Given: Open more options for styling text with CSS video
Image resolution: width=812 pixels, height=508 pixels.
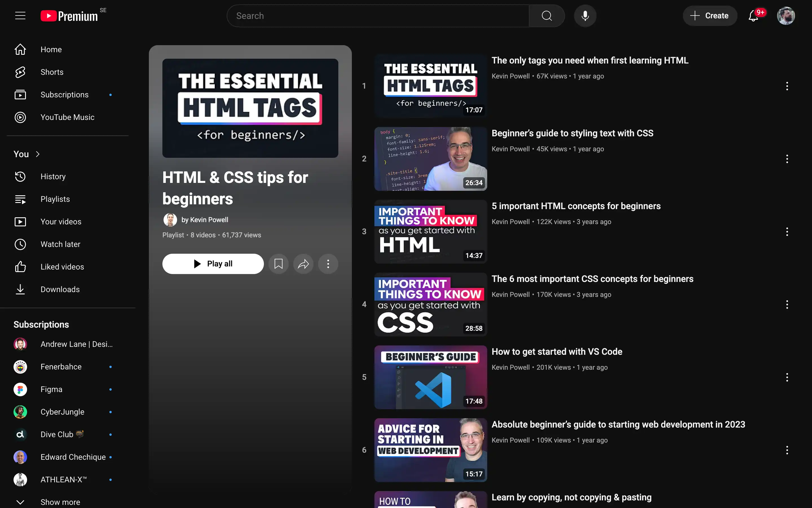Looking at the screenshot, I should pyautogui.click(x=787, y=159).
